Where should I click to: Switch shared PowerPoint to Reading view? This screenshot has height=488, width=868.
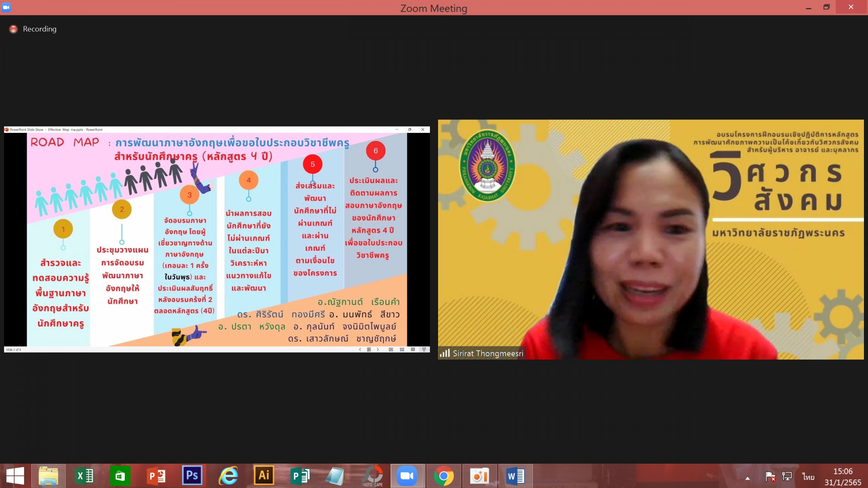point(413,349)
